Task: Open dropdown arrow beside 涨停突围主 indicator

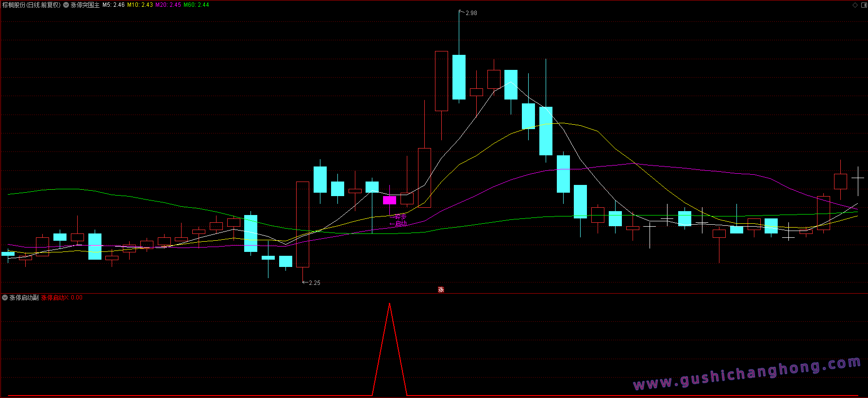Action: click(x=66, y=5)
